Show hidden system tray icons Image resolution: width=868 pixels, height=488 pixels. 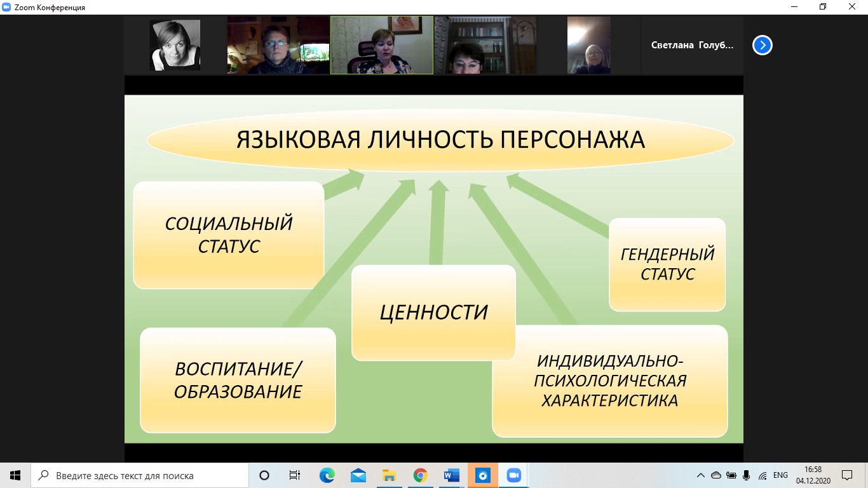pos(701,475)
